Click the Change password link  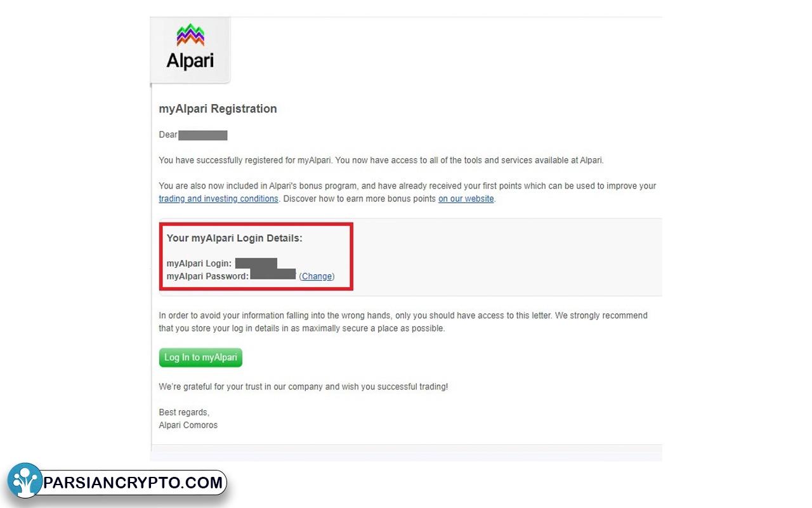click(317, 276)
